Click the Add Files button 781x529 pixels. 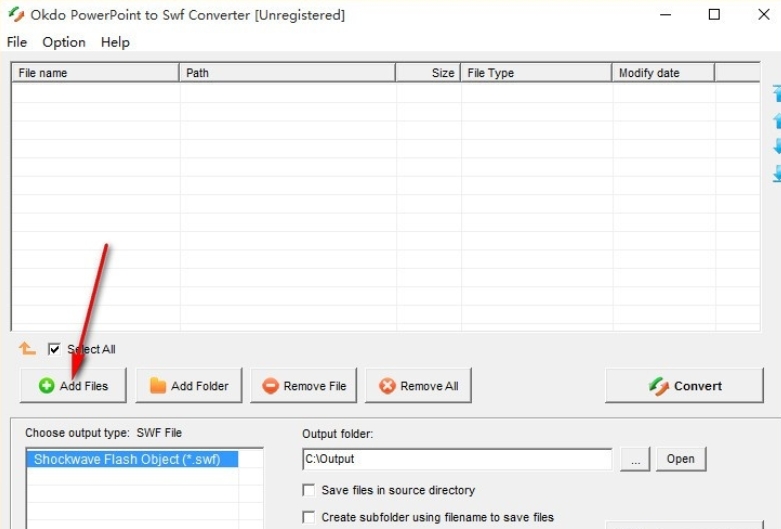73,386
